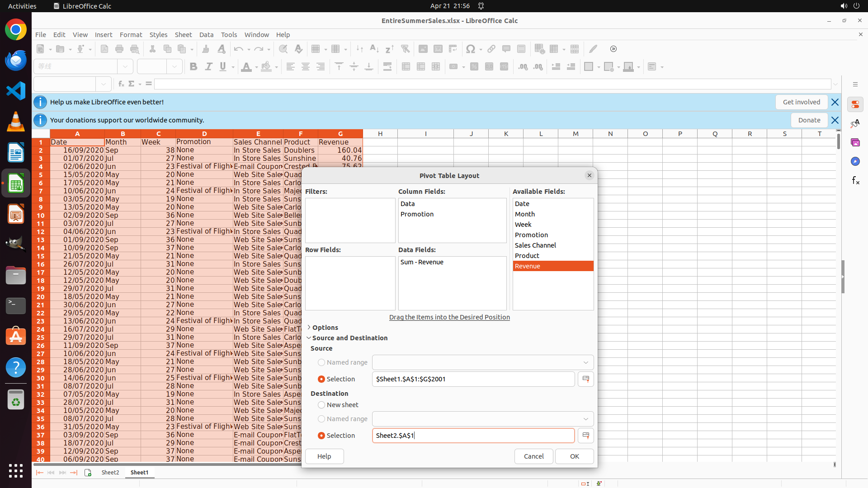The image size is (868, 488).
Task: Open the Sidebar Properties panel
Action: tap(855, 104)
